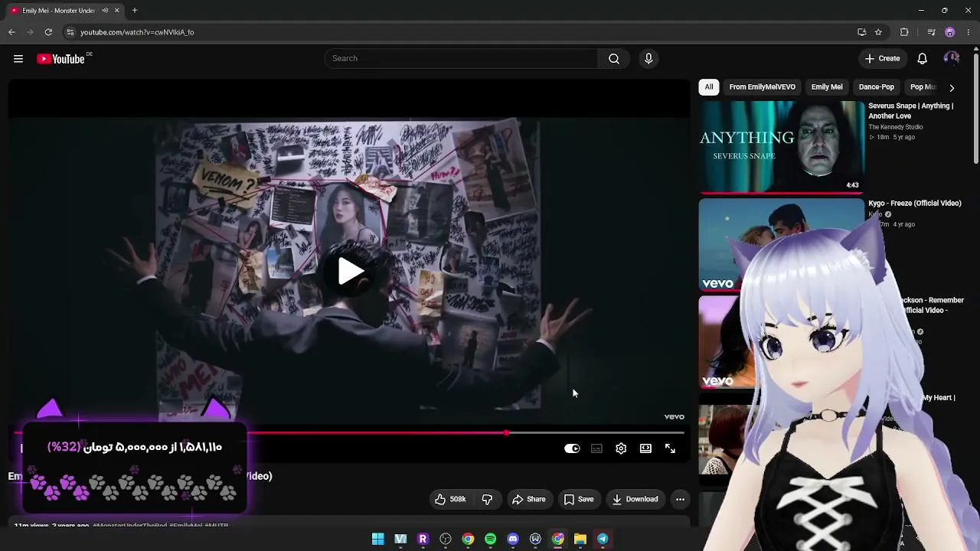Screen dimensions: 980x551
Task: Open the Kygo Freeze video thumbnail
Action: 781,245
